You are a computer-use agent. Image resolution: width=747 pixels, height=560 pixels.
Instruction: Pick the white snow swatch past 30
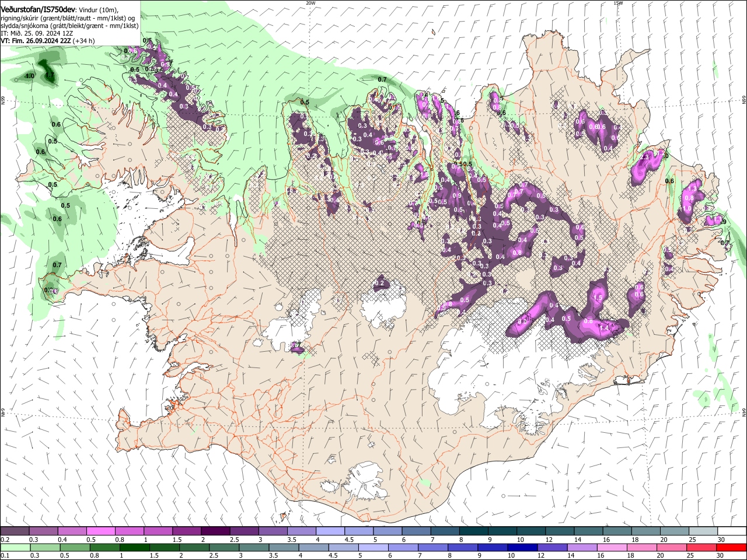click(x=732, y=531)
